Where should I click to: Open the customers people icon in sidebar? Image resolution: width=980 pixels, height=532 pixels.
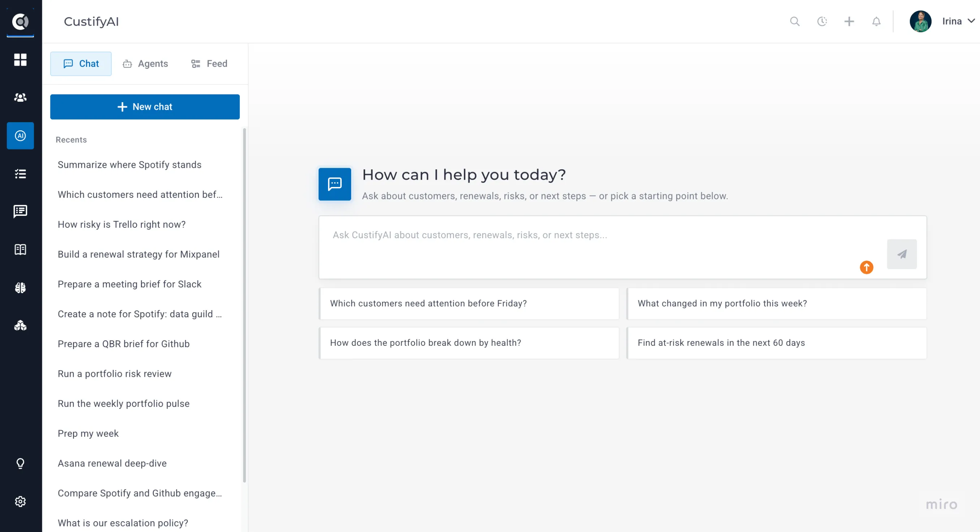pos(20,97)
